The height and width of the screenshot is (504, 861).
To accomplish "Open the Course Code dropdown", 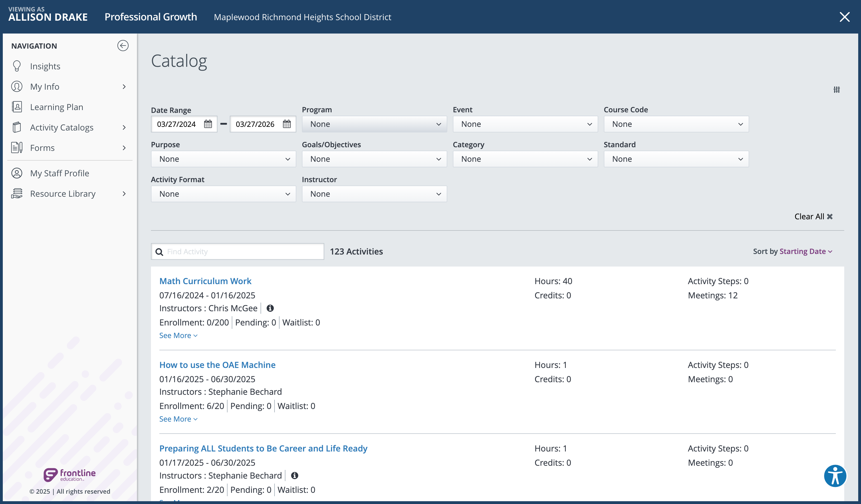I will point(676,124).
